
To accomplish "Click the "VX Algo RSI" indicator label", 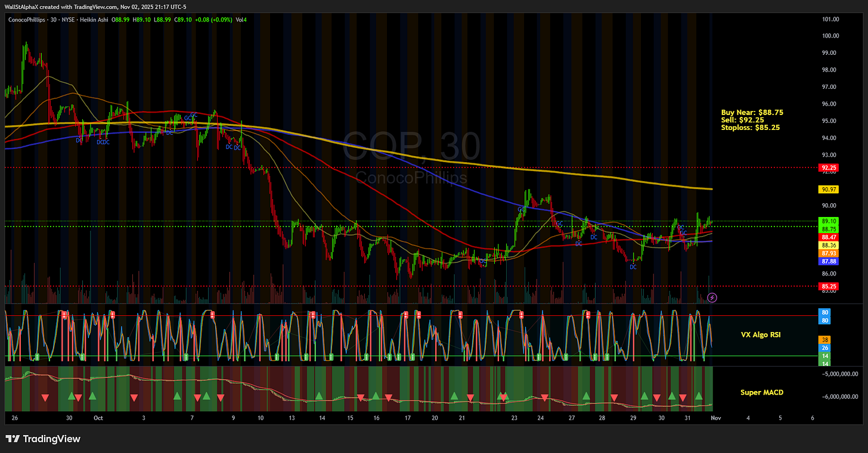I will 761,335.
